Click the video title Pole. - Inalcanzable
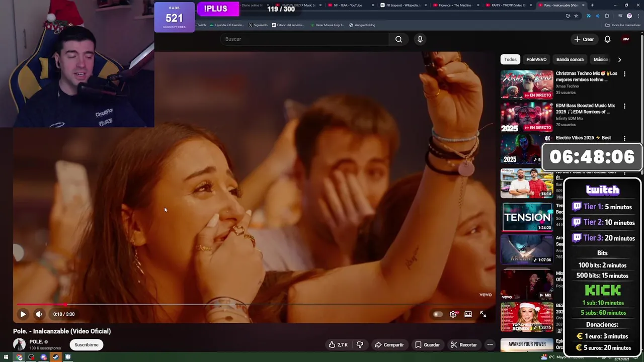Screen dimensions: 644x362 coord(62,331)
